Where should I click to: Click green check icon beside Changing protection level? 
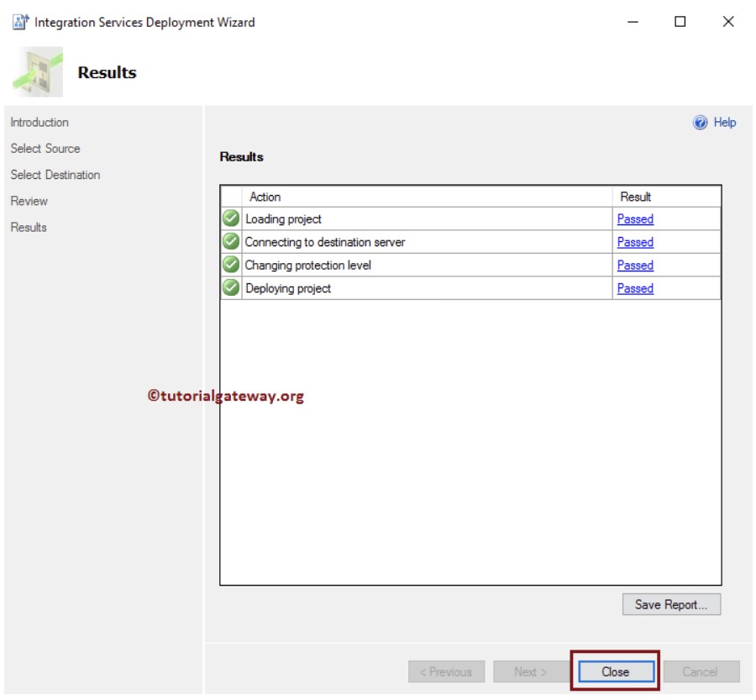point(231,265)
